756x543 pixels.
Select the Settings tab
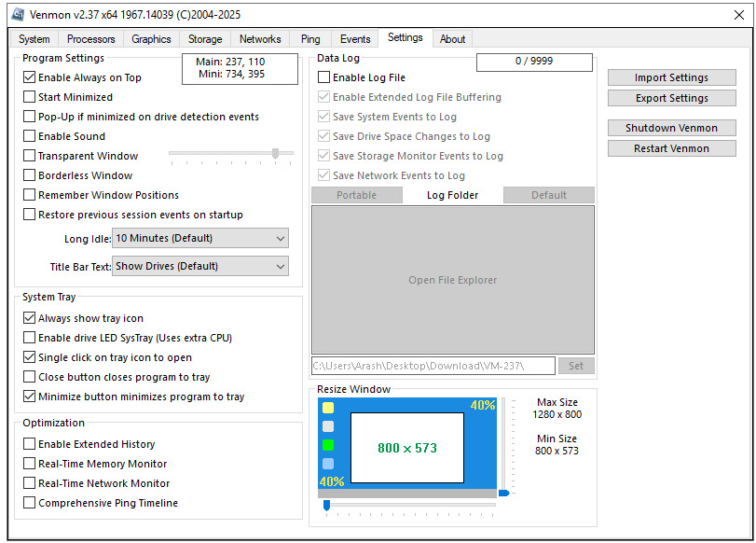405,37
